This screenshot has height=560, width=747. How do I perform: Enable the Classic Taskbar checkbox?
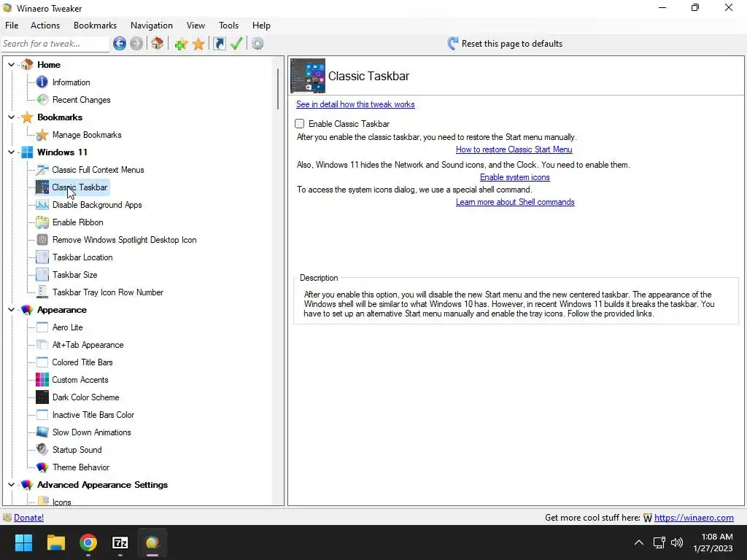pyautogui.click(x=299, y=124)
